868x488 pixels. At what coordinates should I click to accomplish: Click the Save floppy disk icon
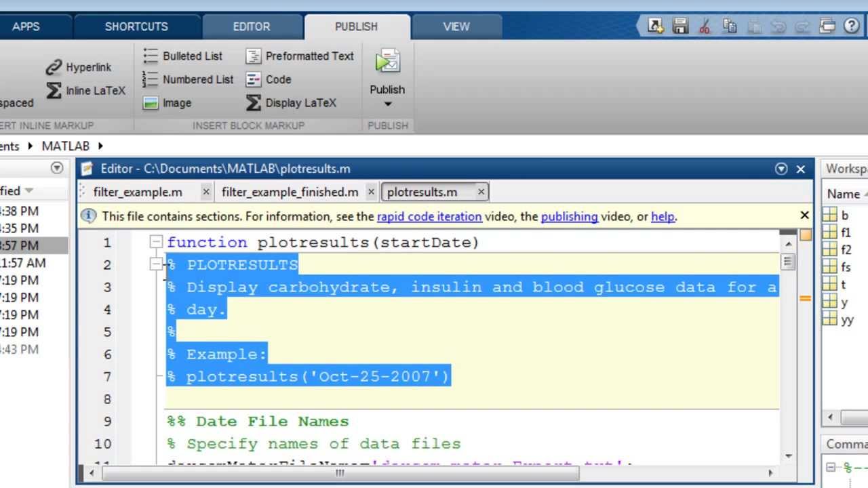[680, 26]
